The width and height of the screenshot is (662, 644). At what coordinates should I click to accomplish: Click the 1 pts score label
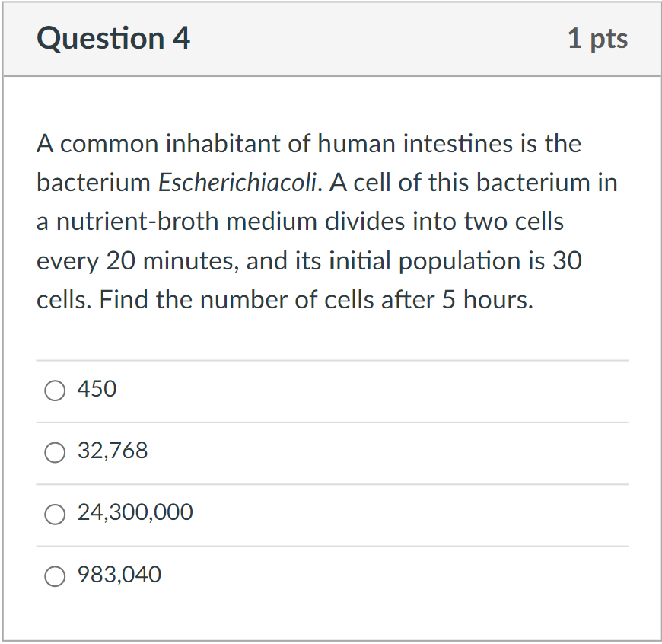[597, 38]
